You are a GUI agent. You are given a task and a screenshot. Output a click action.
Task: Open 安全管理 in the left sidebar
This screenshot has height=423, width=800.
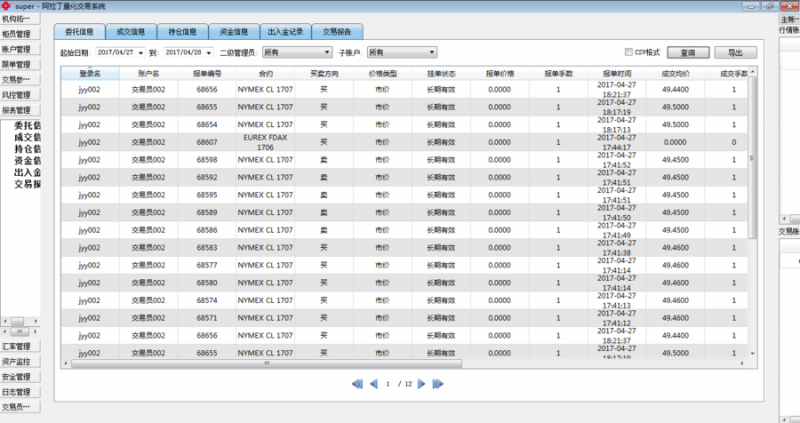coord(20,377)
